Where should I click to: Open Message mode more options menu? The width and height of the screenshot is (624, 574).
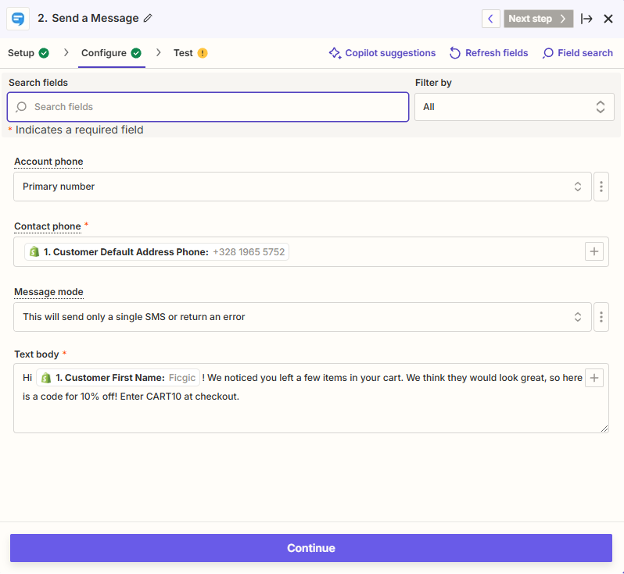point(601,317)
